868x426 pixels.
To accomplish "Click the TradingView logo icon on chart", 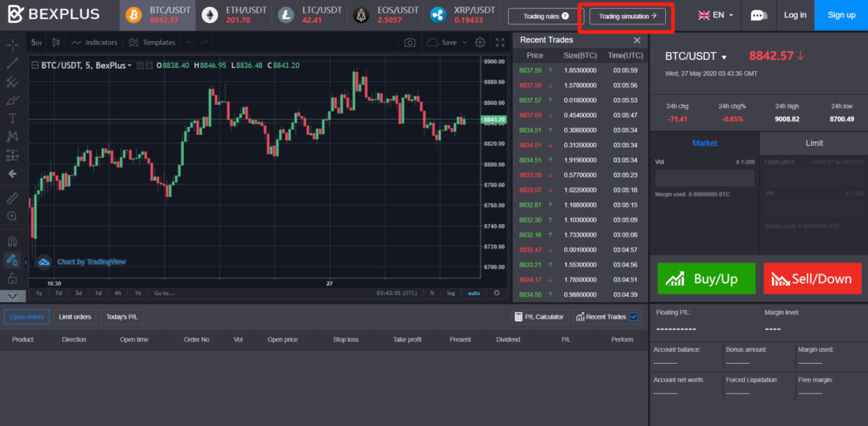I will pyautogui.click(x=44, y=262).
